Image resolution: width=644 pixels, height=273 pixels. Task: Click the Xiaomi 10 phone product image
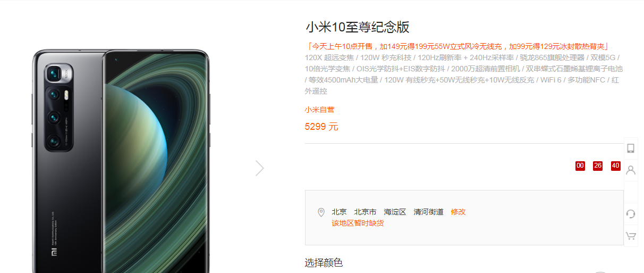click(x=122, y=161)
